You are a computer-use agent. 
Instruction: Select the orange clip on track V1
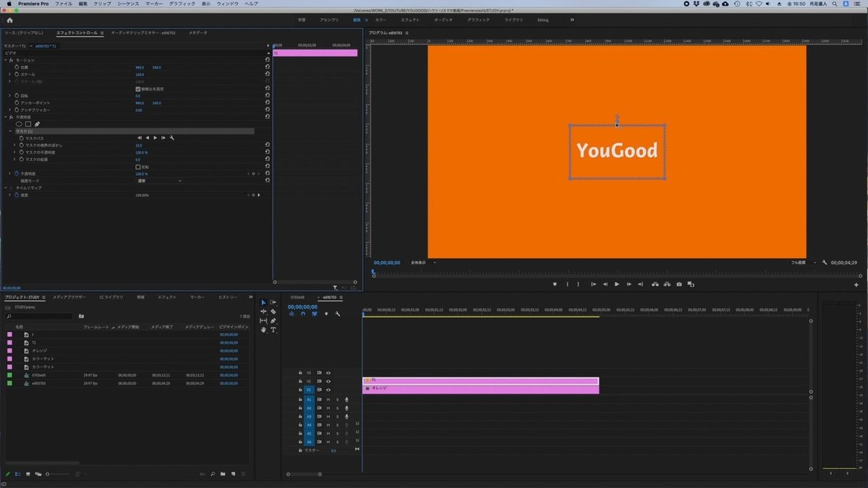click(481, 389)
